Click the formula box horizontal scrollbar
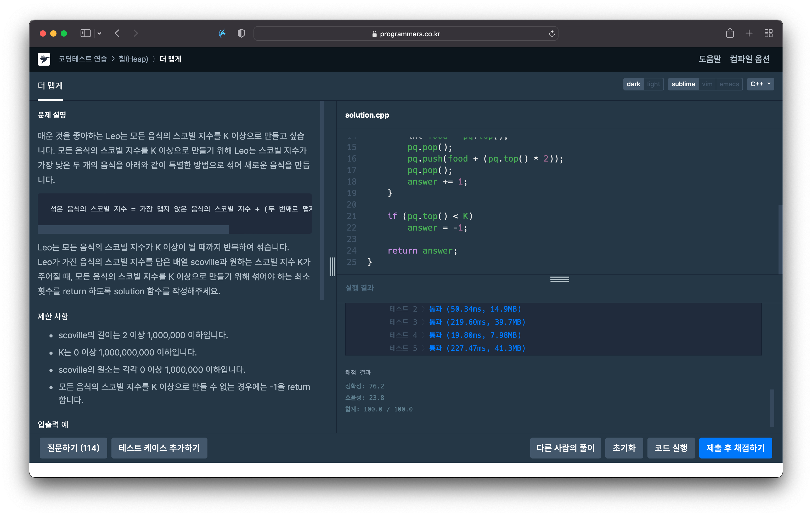This screenshot has height=516, width=812. [x=133, y=230]
